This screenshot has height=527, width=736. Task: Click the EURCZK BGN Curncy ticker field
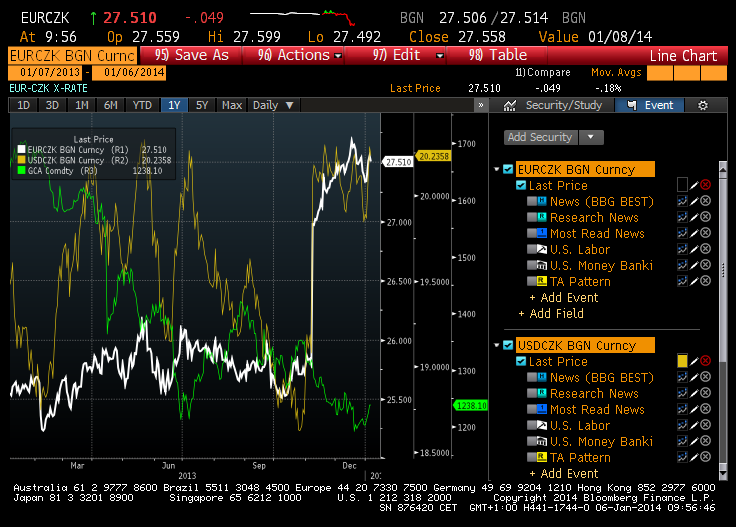point(73,55)
